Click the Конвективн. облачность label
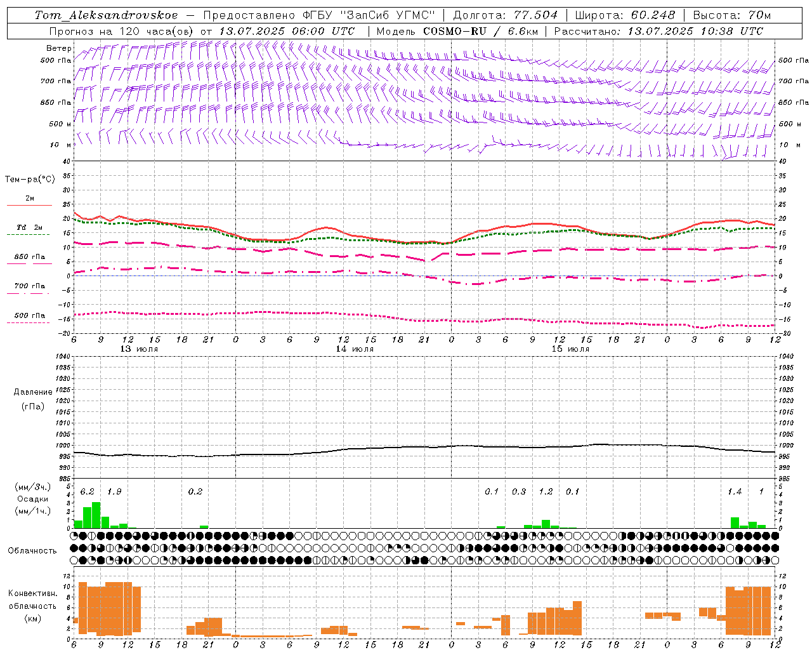The height and width of the screenshot is (650, 812). click(32, 600)
